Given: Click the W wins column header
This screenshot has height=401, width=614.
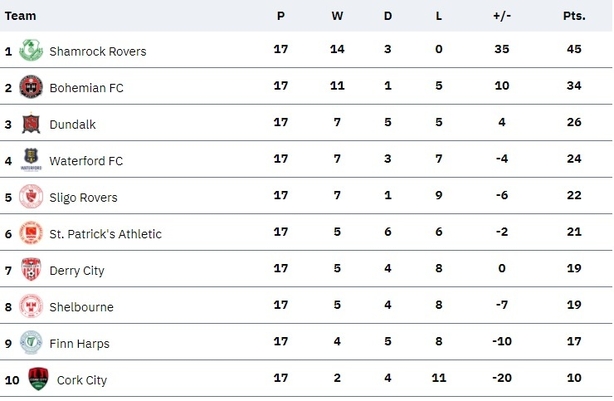Looking at the screenshot, I should [337, 16].
